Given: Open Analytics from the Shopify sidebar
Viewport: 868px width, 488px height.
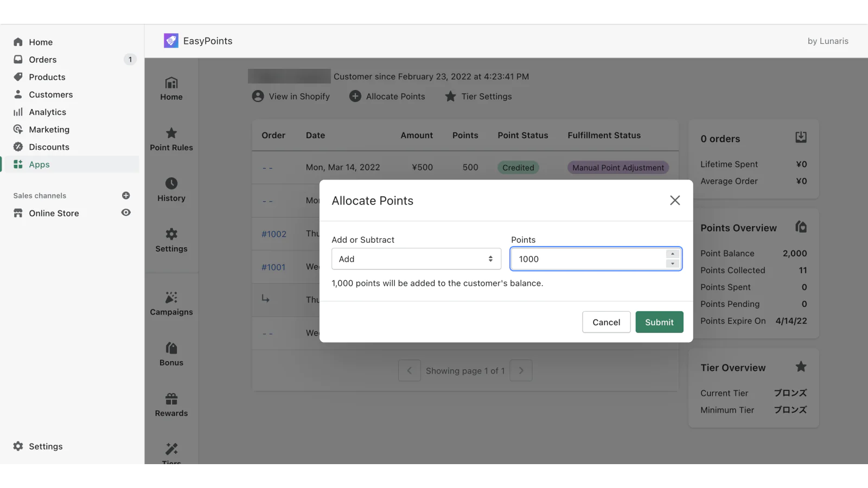Looking at the screenshot, I should (x=46, y=112).
